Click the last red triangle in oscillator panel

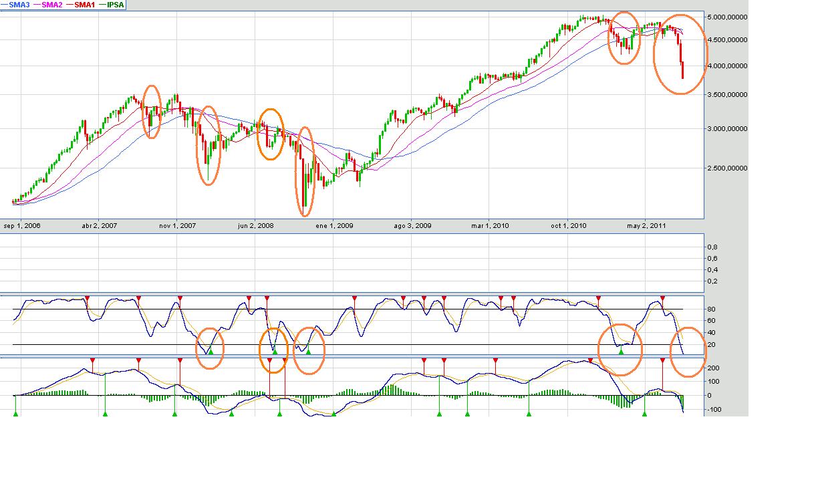662,297
